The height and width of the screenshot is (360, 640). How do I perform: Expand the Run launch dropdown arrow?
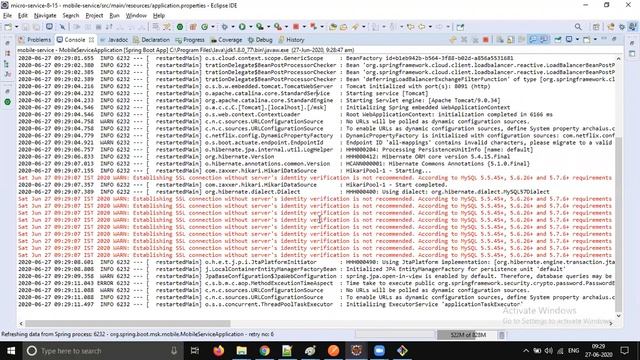point(251,27)
